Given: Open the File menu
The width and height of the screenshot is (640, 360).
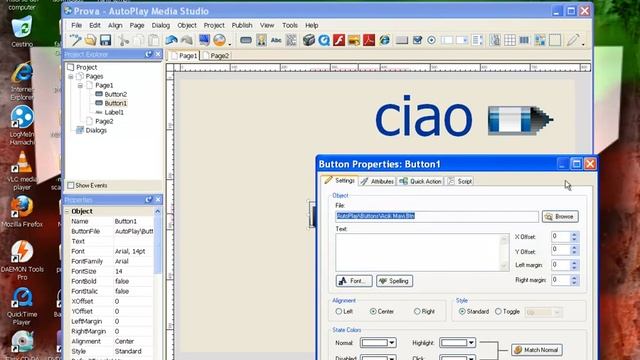Looking at the screenshot, I should [x=76, y=25].
